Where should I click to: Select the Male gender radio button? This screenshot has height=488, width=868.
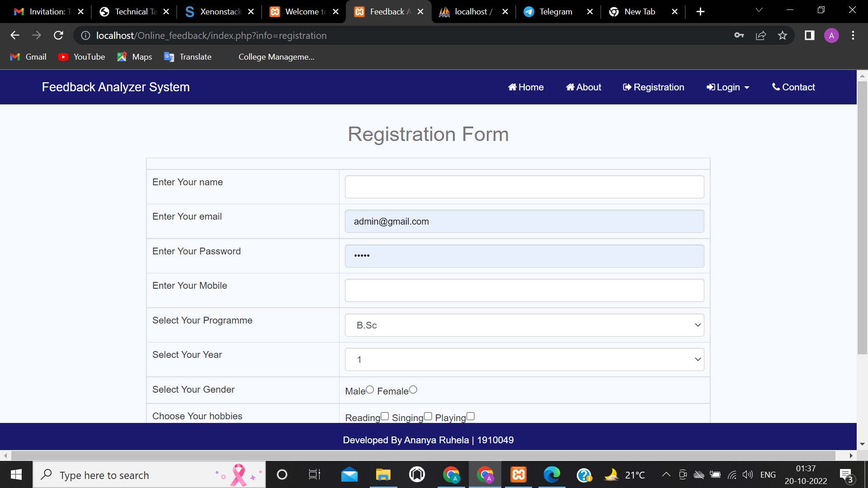[370, 389]
